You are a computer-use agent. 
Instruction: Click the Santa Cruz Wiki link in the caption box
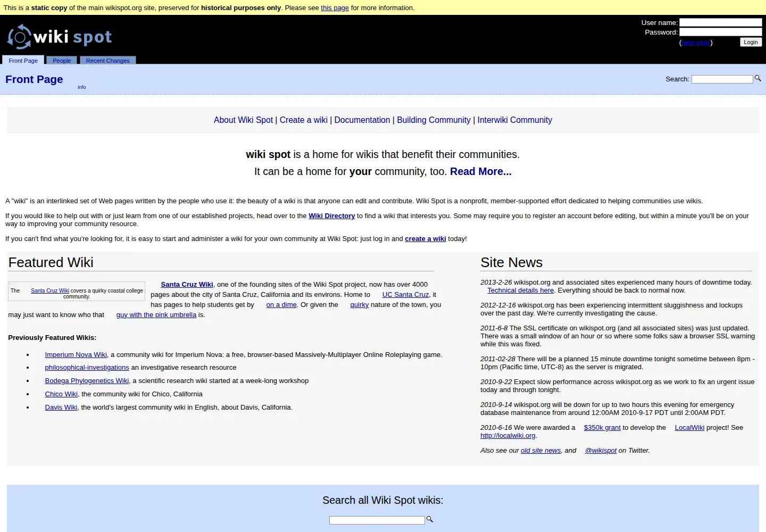point(50,291)
